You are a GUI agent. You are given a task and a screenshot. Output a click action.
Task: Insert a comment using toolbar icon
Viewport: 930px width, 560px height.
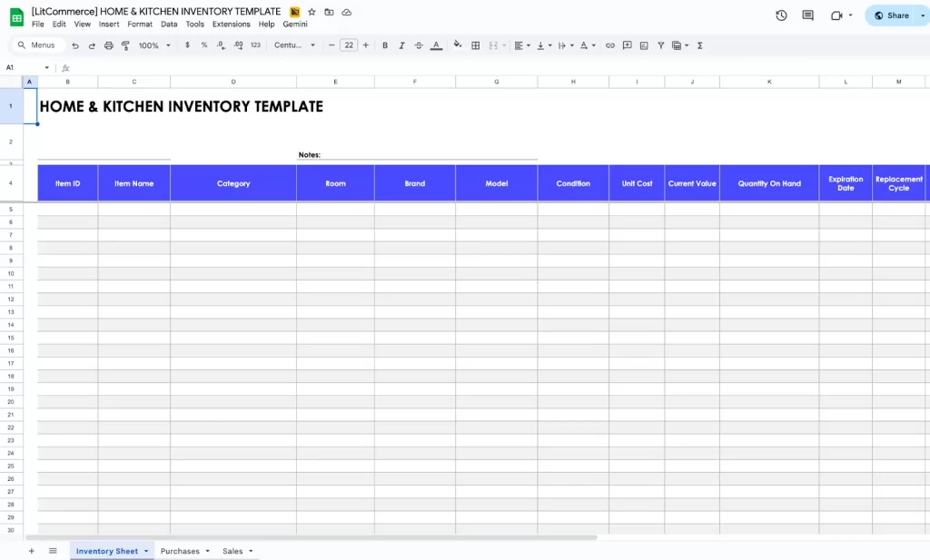[x=627, y=44]
